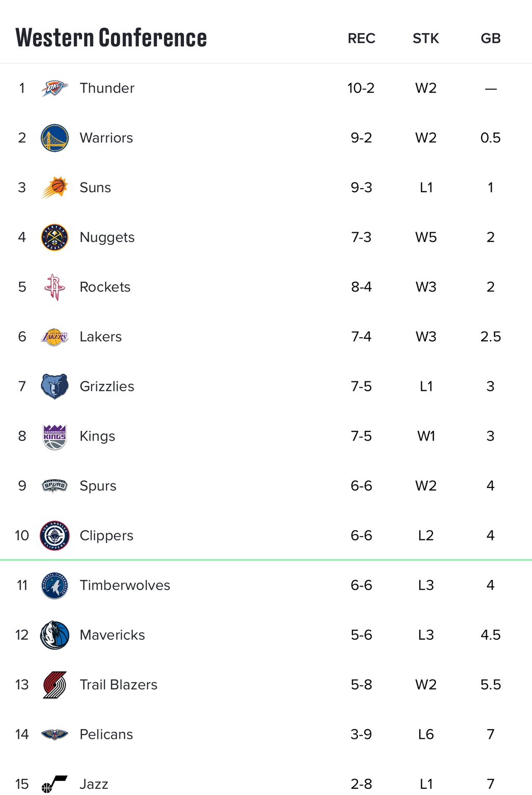This screenshot has height=795, width=532.
Task: Tap the Trail Blazers logo
Action: point(55,685)
